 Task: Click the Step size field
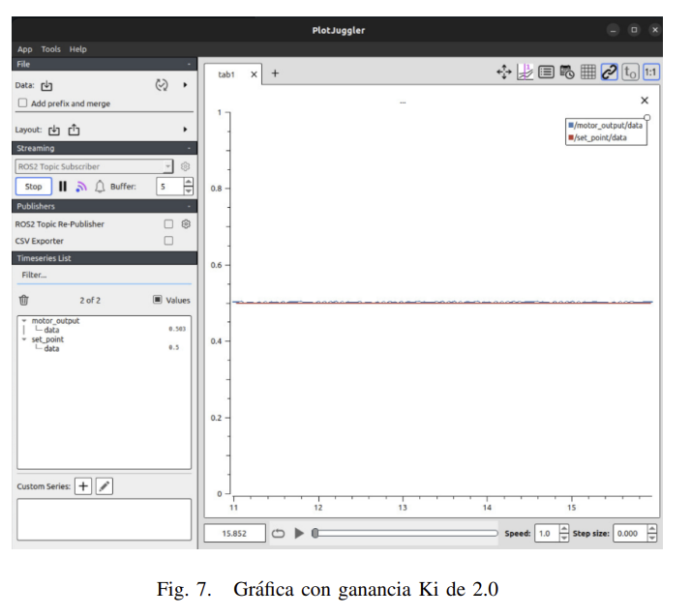point(630,533)
